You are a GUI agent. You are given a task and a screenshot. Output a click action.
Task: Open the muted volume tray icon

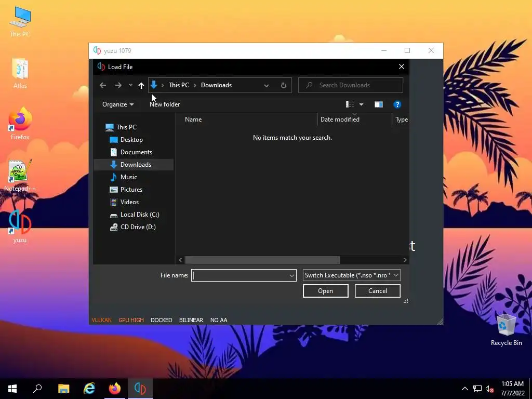pos(489,389)
